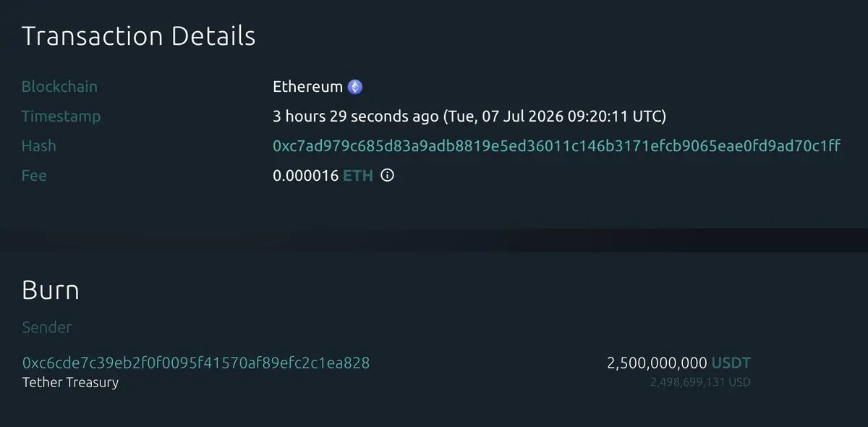This screenshot has width=868, height=427.
Task: Click the 0.000016 fee amount
Action: point(305,175)
